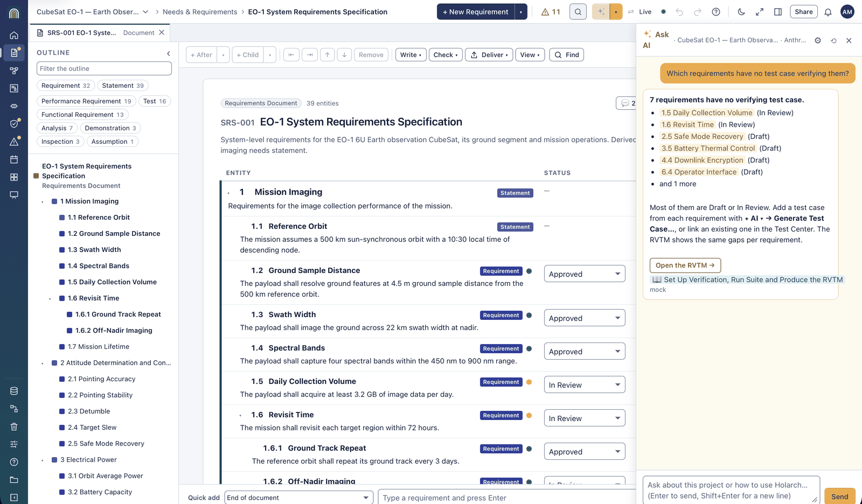The height and width of the screenshot is (504, 862).
Task: Move entity down arrow button
Action: [345, 55]
